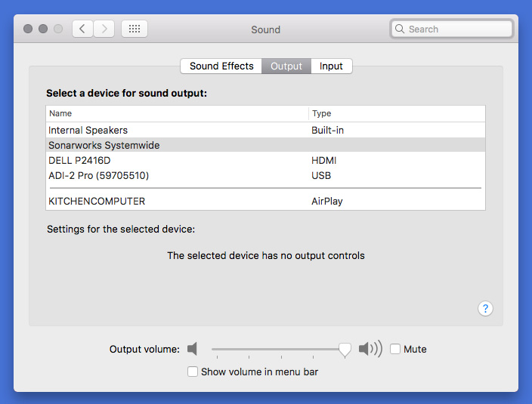Viewport: 532px width, 404px height.
Task: Select Sonarworks Systemwide device row
Action: pyautogui.click(x=266, y=145)
